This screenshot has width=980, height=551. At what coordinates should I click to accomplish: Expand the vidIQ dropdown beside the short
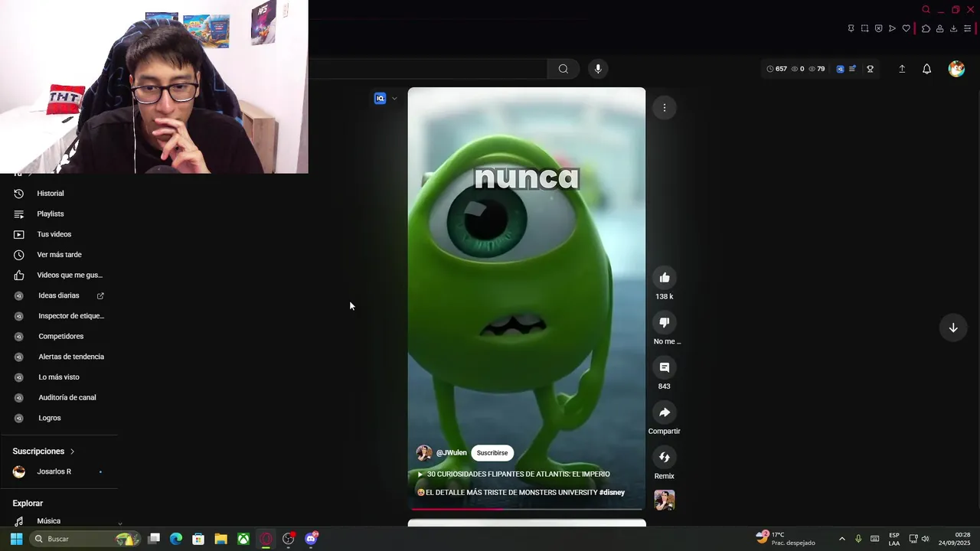coord(394,98)
